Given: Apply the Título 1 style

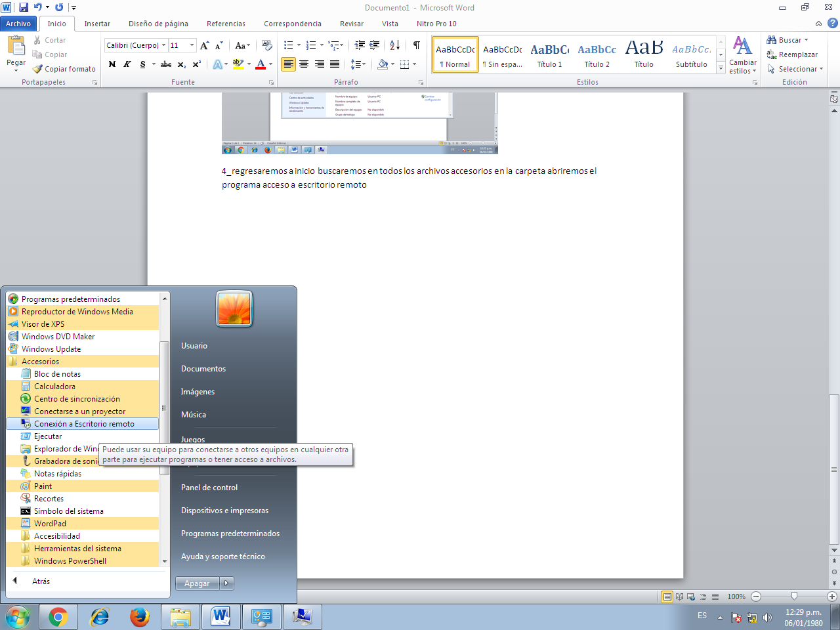Looking at the screenshot, I should tap(549, 54).
